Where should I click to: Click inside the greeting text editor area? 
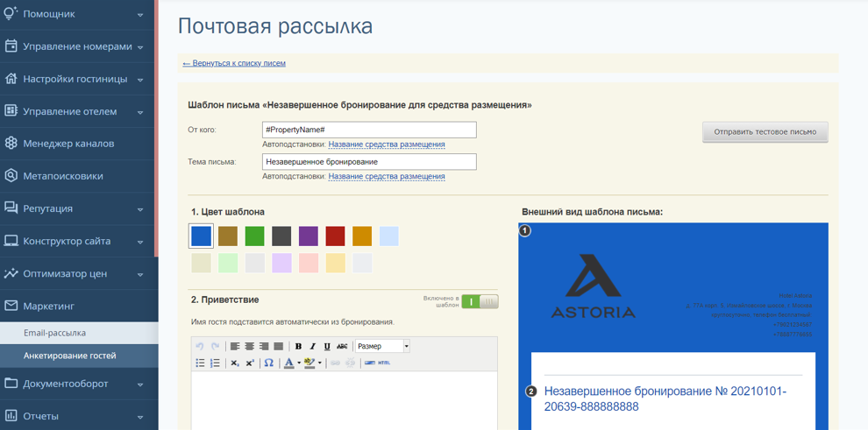(345, 400)
